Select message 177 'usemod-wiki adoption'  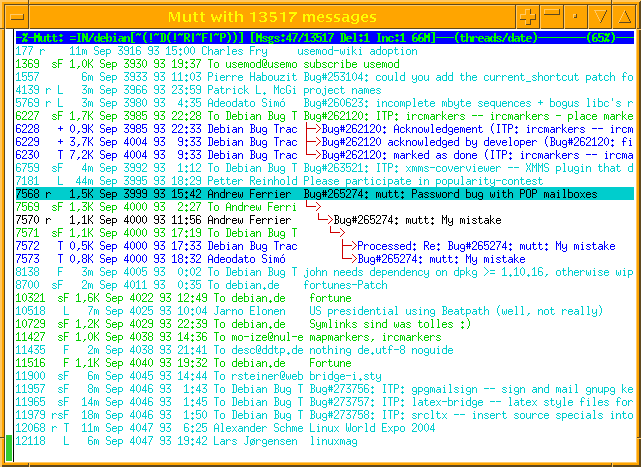point(325,51)
